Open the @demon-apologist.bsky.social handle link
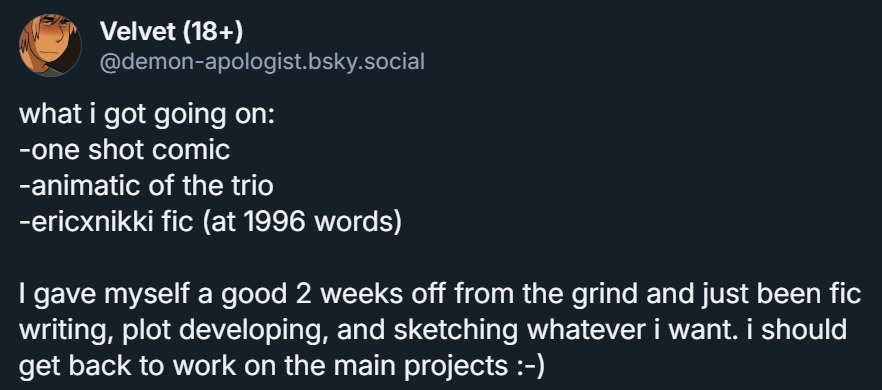 pyautogui.click(x=262, y=61)
